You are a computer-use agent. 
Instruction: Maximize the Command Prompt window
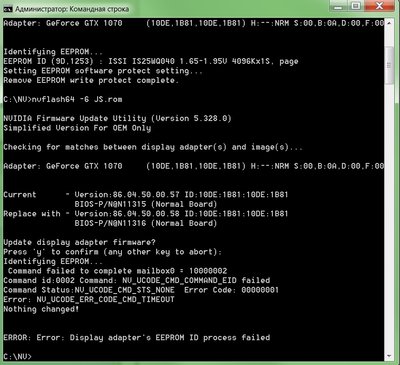tap(356, 6)
